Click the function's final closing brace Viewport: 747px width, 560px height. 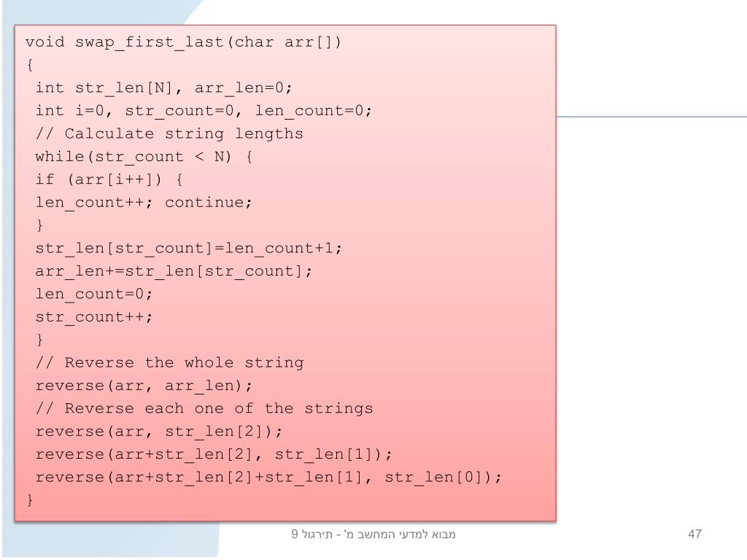tap(30, 499)
